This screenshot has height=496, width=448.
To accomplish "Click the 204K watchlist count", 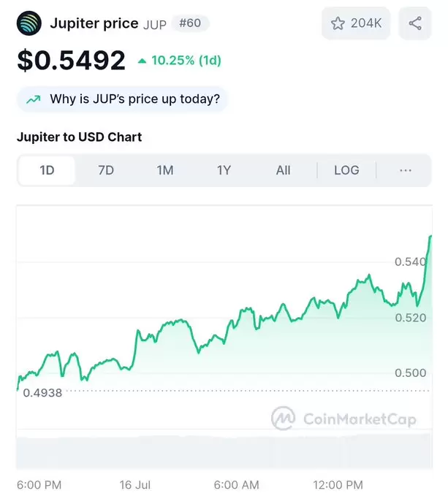I will click(x=366, y=23).
